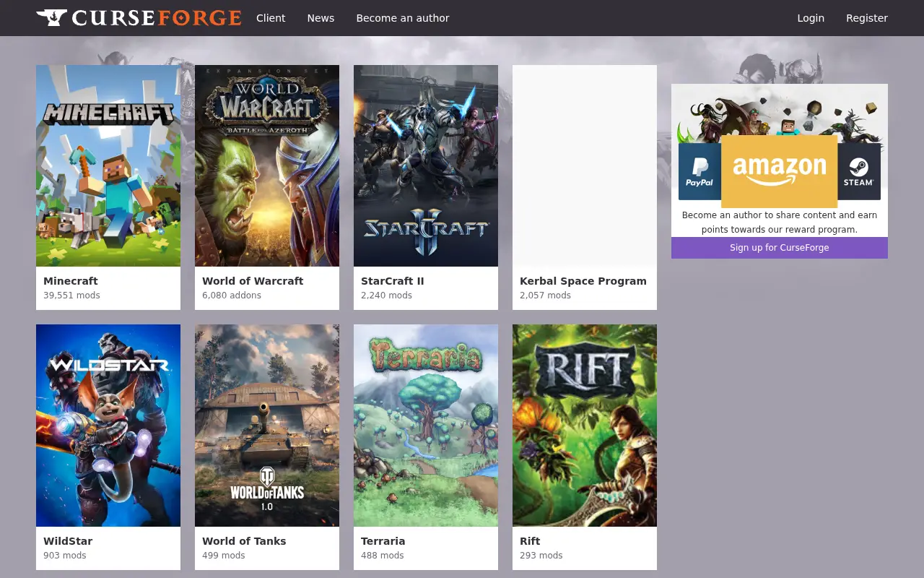
Task: Go to Become an author
Action: (x=403, y=18)
